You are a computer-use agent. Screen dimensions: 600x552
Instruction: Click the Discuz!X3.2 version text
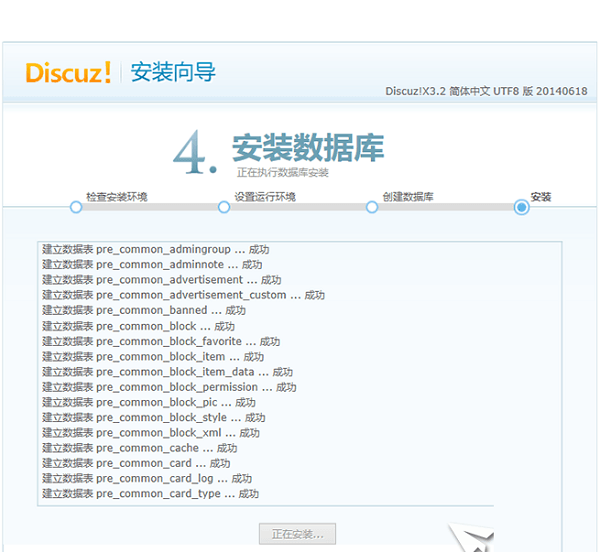click(486, 91)
